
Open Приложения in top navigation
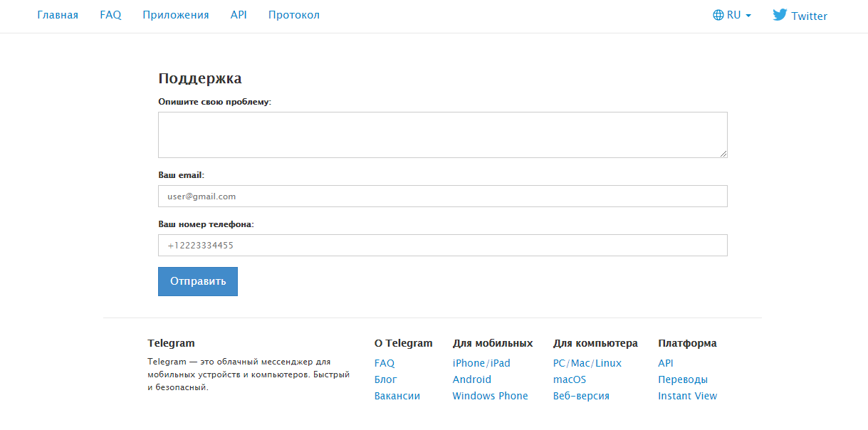(x=175, y=15)
